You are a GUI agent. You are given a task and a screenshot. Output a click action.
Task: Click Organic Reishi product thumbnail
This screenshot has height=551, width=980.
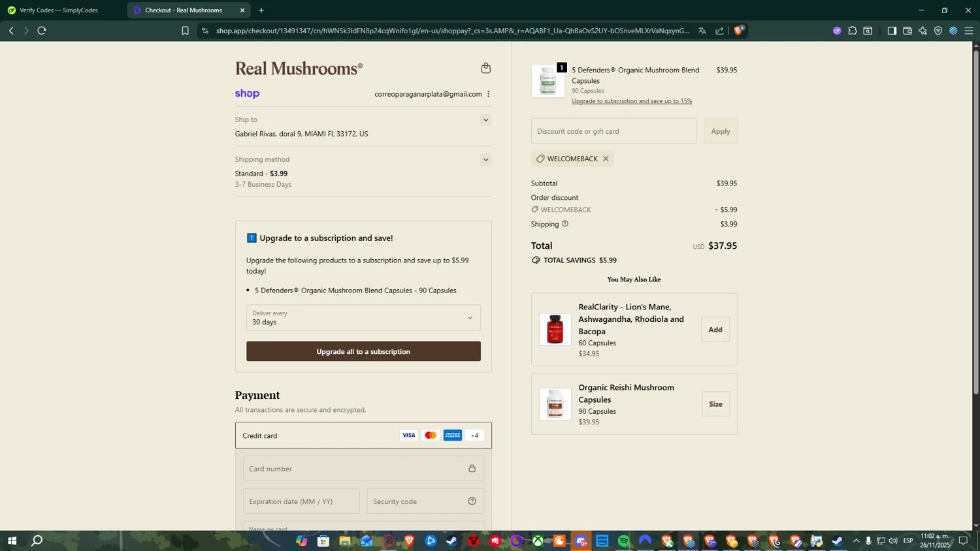[555, 404]
